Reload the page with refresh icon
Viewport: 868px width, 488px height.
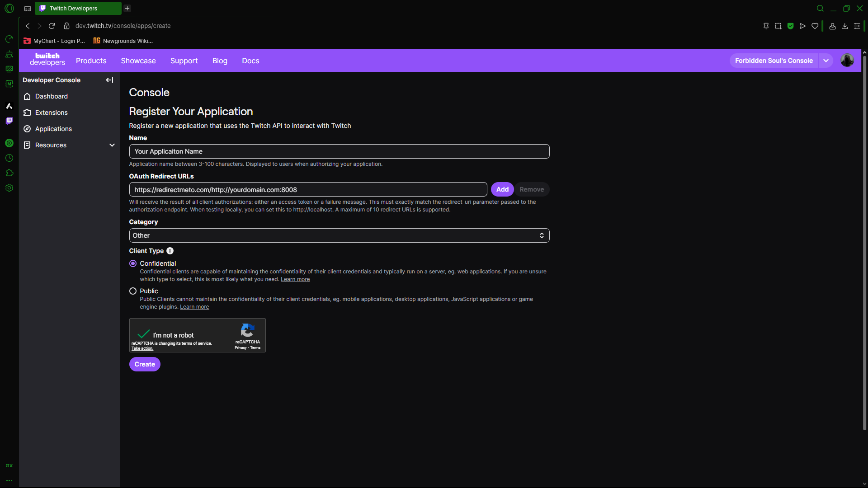coord(52,26)
